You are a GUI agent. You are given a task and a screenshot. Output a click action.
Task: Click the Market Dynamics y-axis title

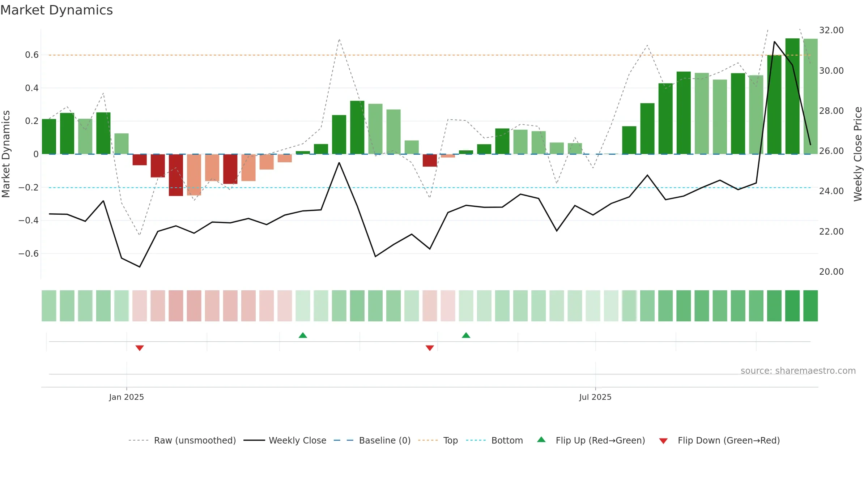pos(6,154)
